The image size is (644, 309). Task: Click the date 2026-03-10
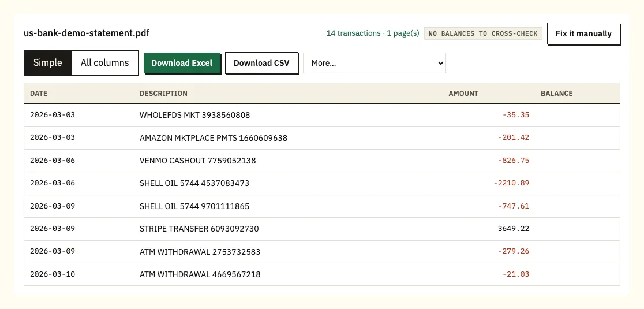[53, 274]
